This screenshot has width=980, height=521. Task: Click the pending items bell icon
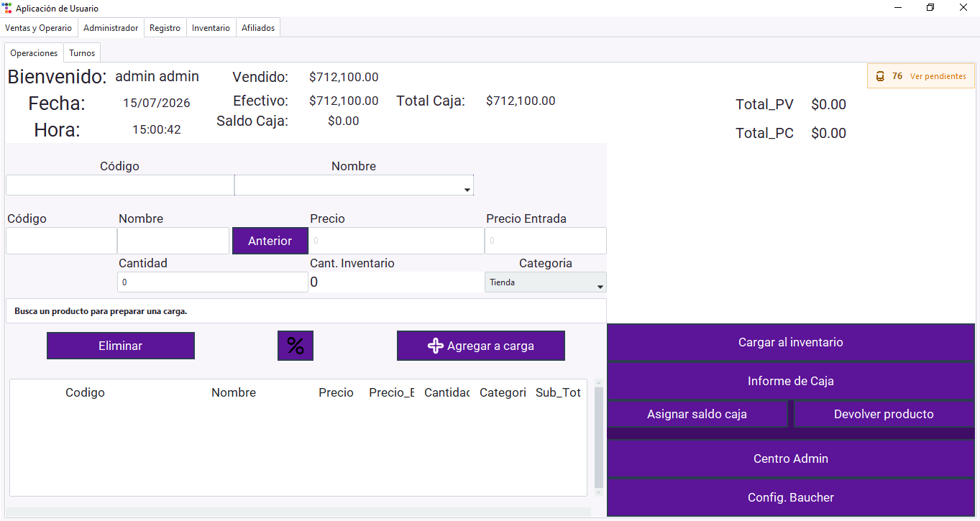pos(880,76)
